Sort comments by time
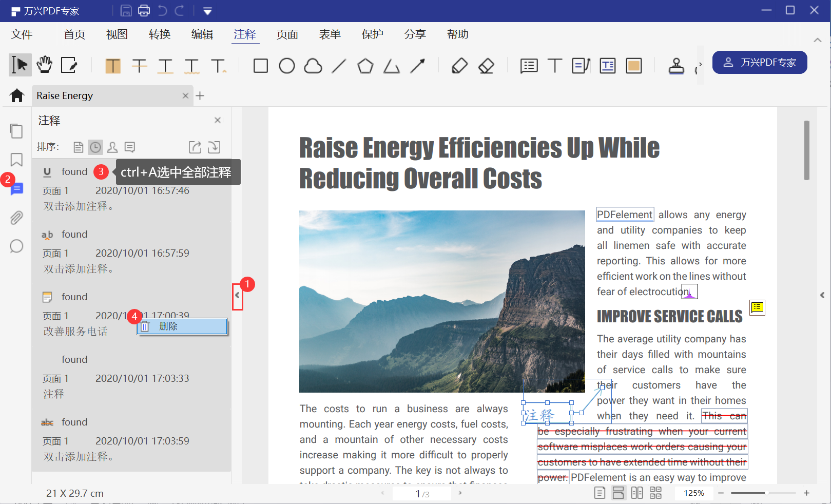The height and width of the screenshot is (504, 831). 95,147
